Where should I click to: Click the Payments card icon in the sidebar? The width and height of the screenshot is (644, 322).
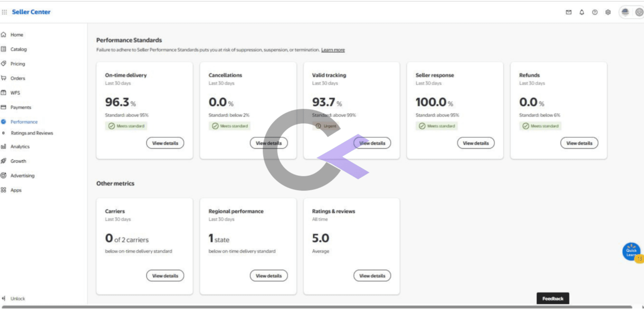4,107
